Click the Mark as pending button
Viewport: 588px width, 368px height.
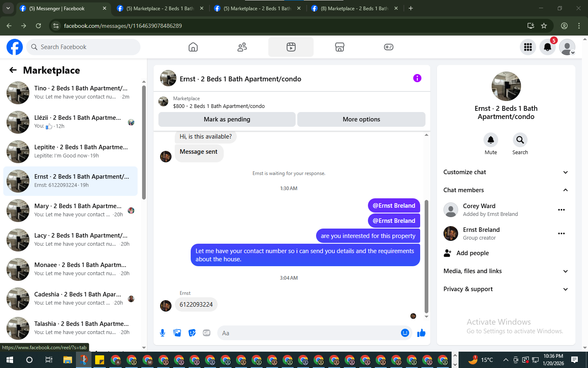coord(227,119)
